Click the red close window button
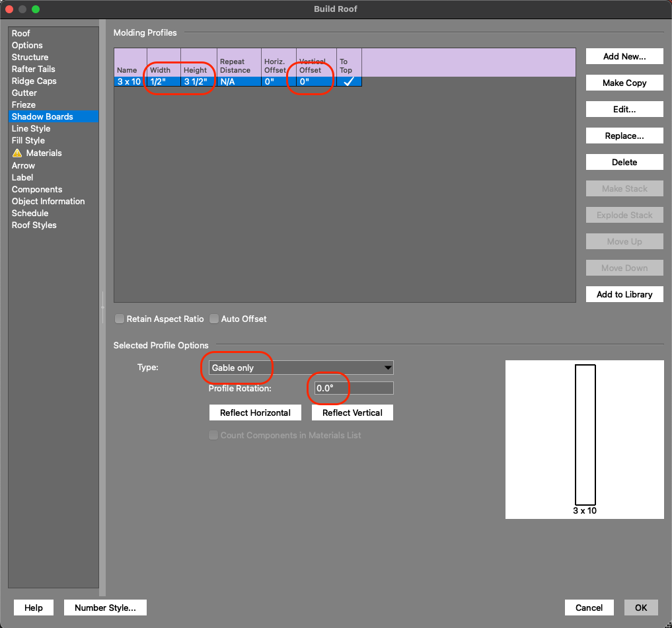 coord(9,9)
